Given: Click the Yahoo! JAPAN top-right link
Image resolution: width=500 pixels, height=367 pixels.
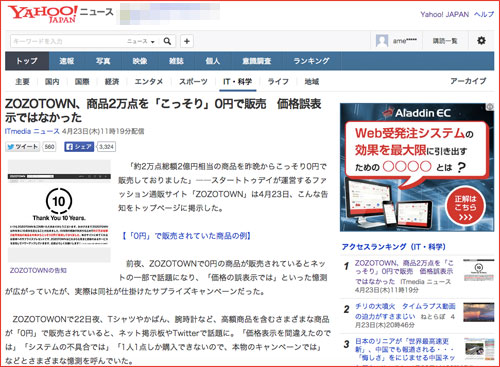Looking at the screenshot, I should [x=444, y=14].
